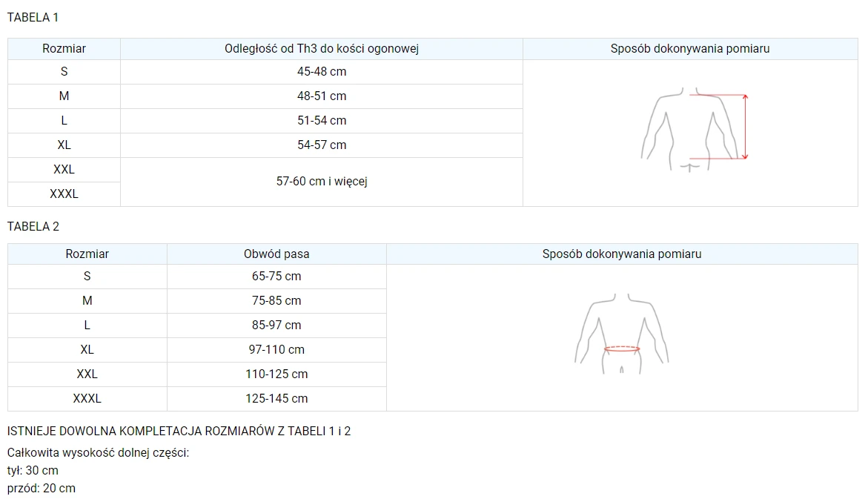Click the red vertical arrow in back diagram
The image size is (868, 499).
tap(745, 127)
